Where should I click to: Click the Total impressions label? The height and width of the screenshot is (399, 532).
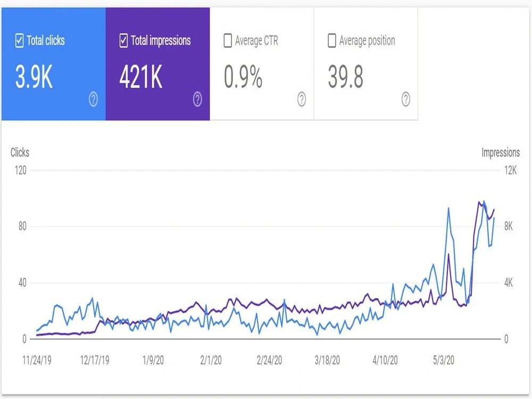pos(161,41)
